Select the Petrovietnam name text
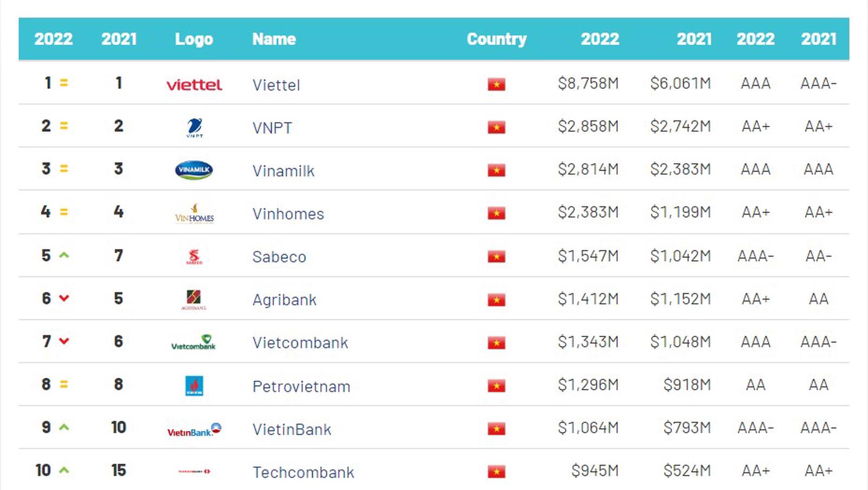The width and height of the screenshot is (868, 490). 301,386
